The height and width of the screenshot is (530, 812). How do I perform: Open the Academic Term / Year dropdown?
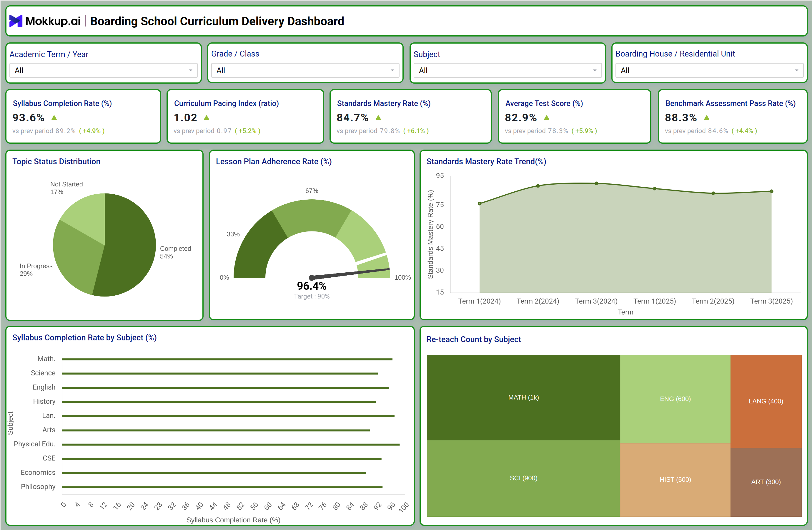[x=103, y=70]
